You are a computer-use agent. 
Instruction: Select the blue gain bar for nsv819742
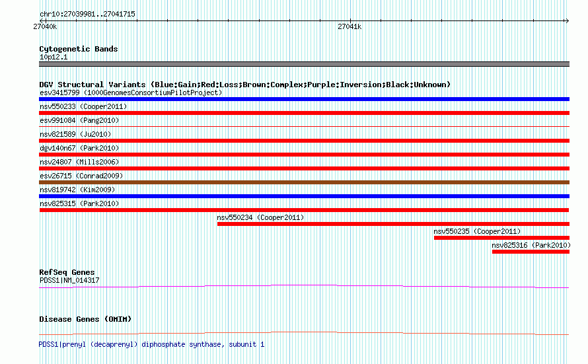click(304, 196)
